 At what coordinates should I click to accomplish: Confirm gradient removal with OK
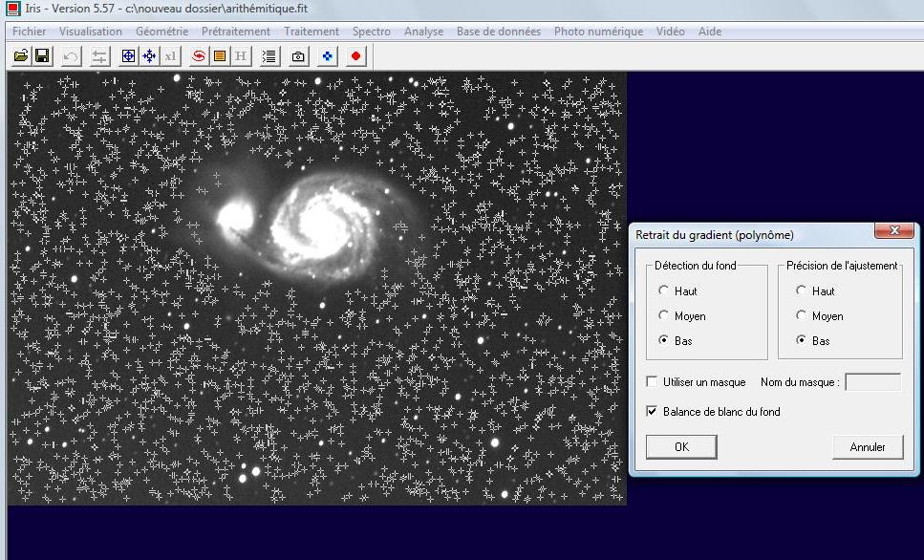682,447
